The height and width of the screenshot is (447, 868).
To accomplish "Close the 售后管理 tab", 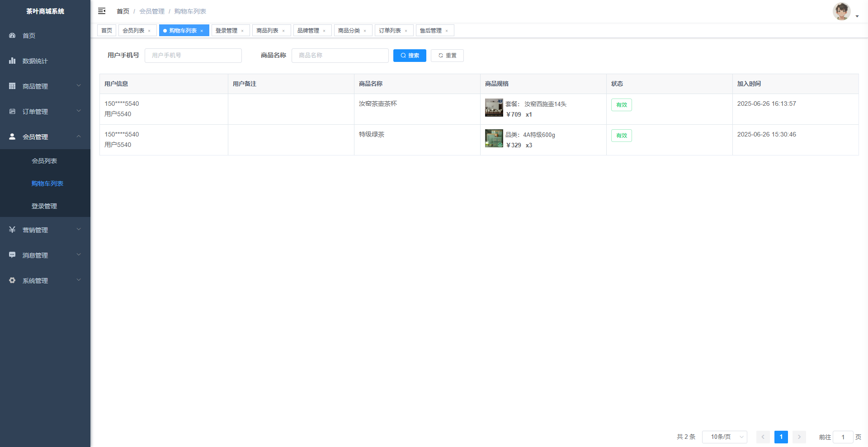I will [x=447, y=31].
